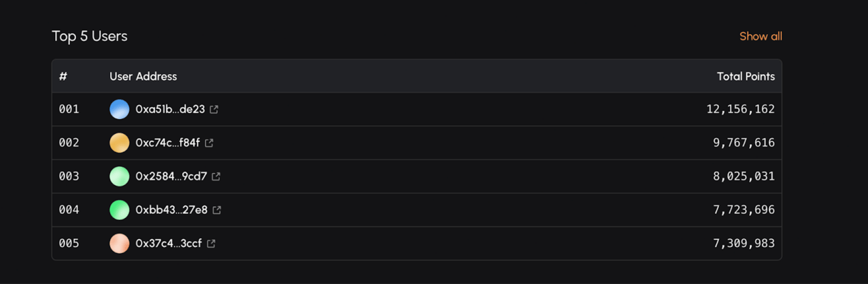Click the 12,156,162 points value

coord(740,109)
